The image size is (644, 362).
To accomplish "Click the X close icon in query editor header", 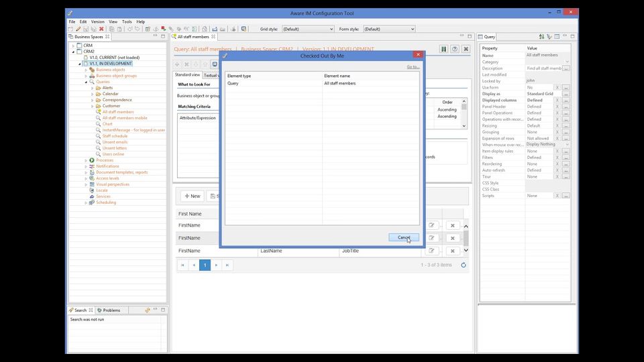I will [466, 49].
